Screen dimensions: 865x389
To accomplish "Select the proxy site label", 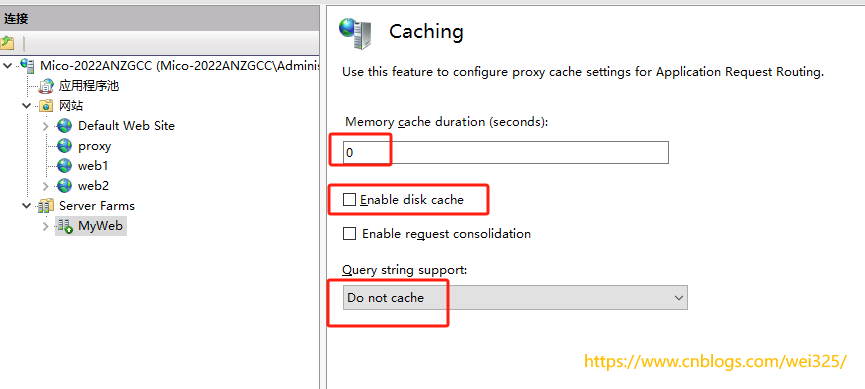I will (94, 146).
